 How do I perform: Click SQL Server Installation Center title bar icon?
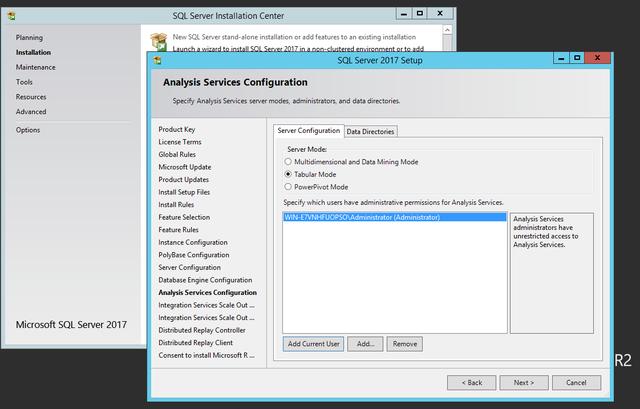click(11, 16)
